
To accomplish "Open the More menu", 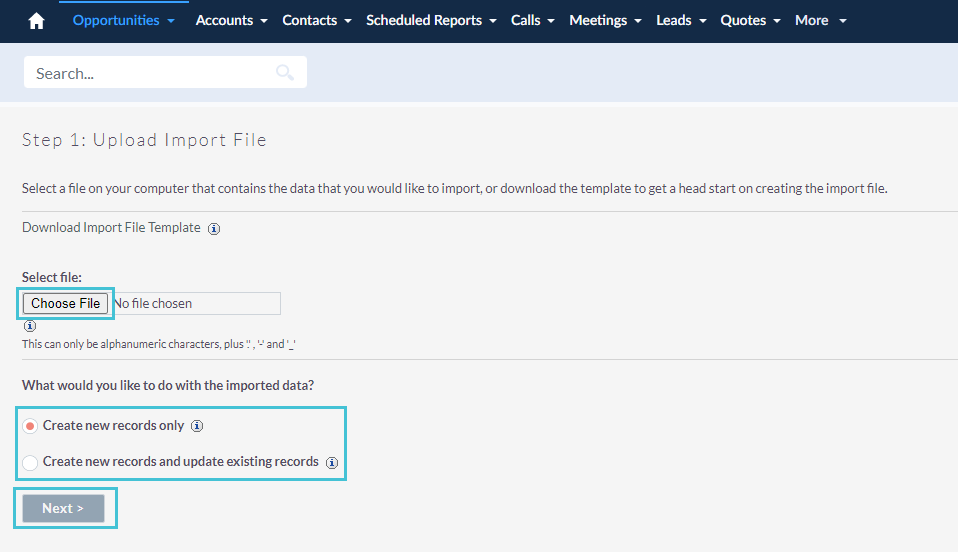I will (811, 20).
